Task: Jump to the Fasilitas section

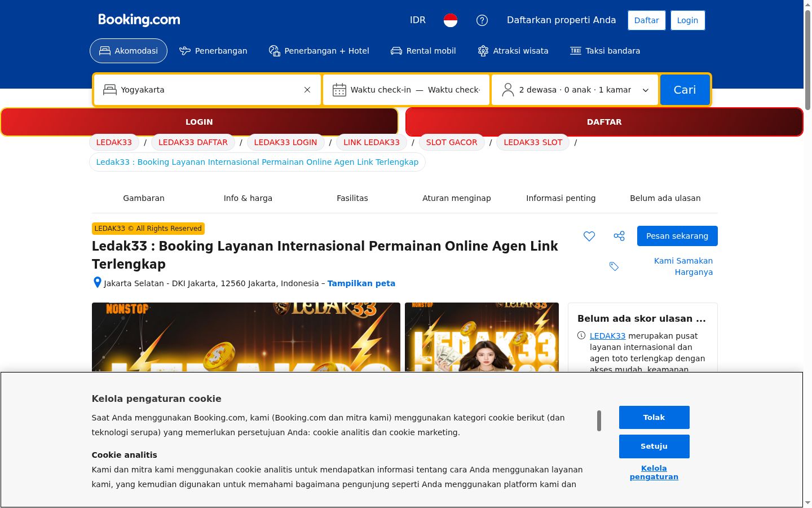Action: (x=352, y=198)
